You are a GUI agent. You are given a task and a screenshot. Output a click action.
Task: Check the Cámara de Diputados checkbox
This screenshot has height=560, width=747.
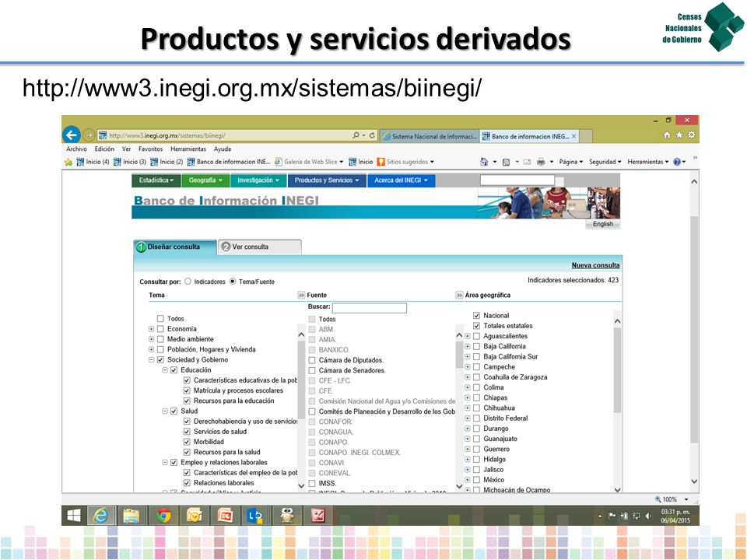point(312,360)
